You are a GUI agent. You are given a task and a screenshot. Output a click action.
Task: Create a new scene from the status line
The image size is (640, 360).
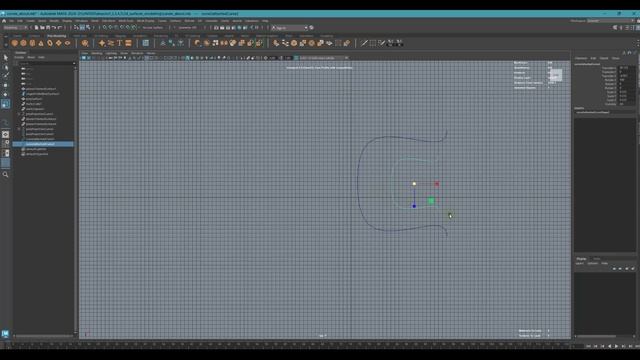pos(36,27)
